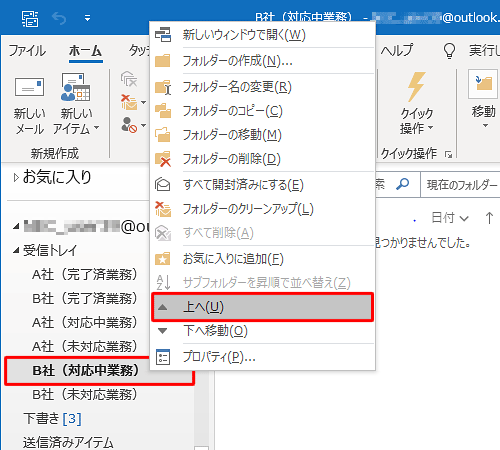Open the ファイル tab
Viewport: 500px width, 450px height.
(x=27, y=51)
